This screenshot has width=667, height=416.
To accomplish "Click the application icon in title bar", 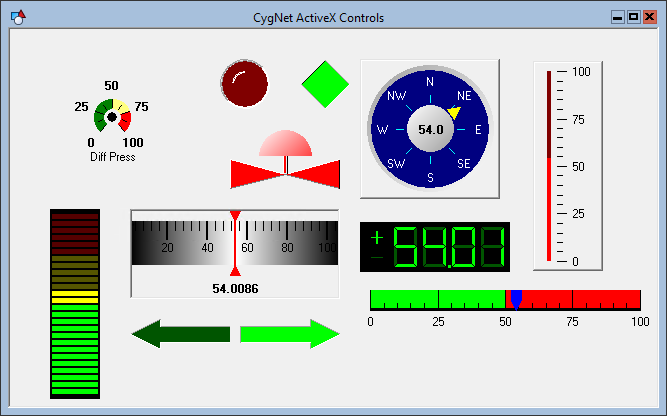I will pyautogui.click(x=19, y=17).
